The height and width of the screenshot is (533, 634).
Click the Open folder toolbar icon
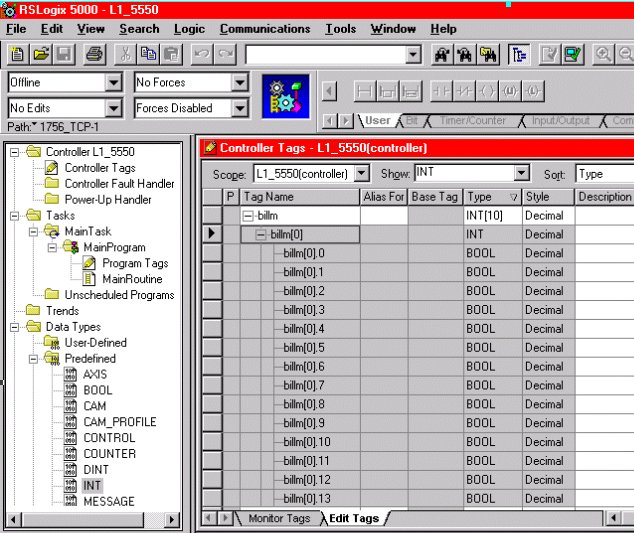(41, 54)
